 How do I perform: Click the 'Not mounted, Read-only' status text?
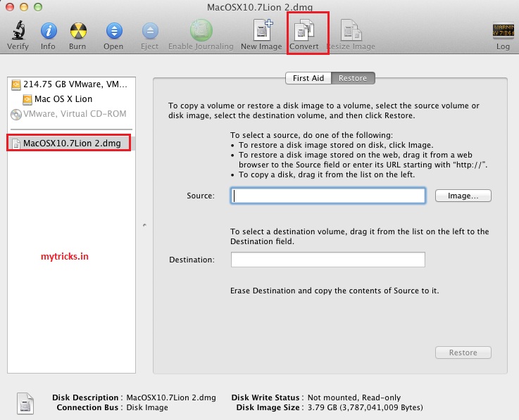[354, 397]
